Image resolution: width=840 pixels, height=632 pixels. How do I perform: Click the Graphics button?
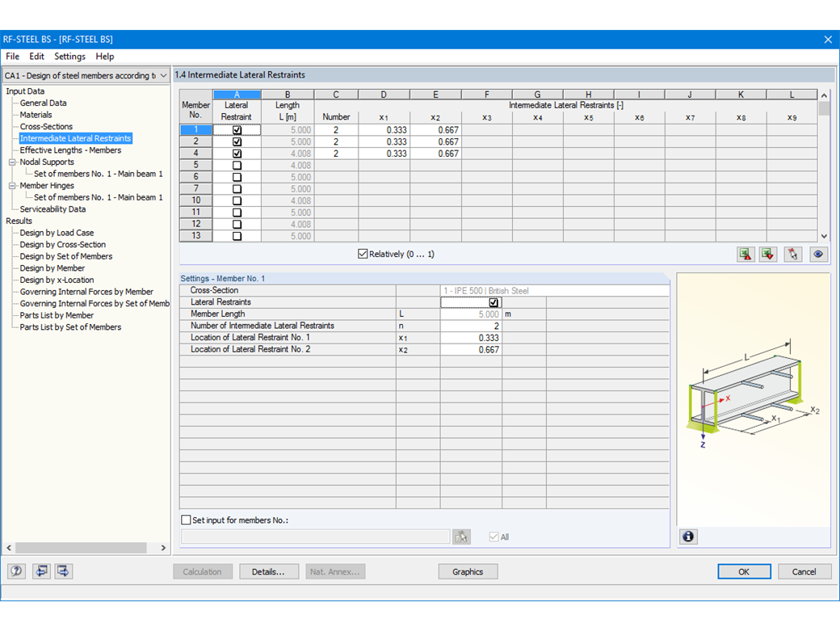point(468,571)
